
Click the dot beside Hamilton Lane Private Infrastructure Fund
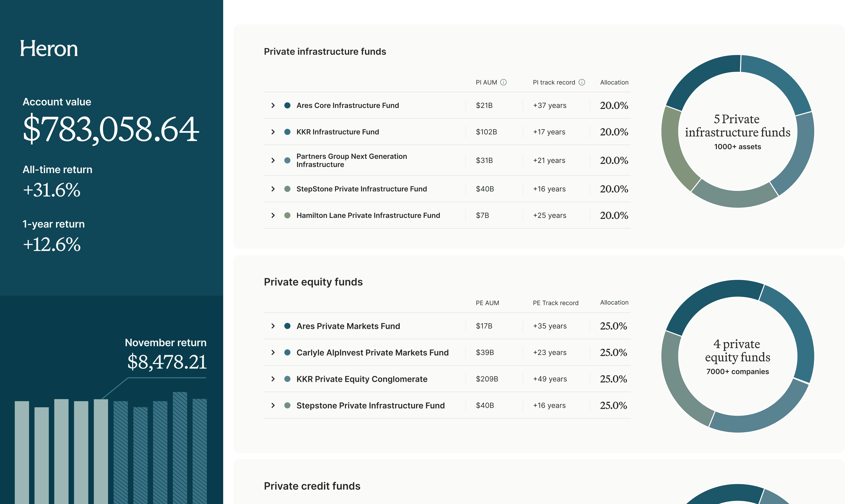click(x=287, y=215)
